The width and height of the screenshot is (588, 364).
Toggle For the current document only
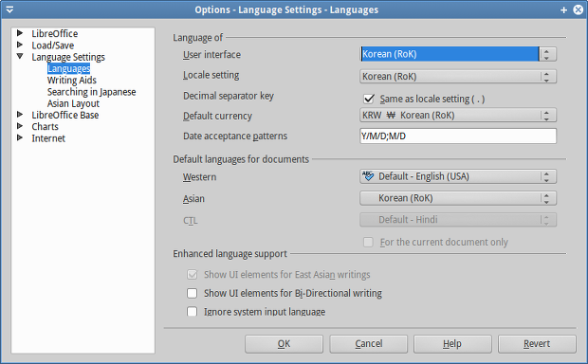tap(368, 242)
